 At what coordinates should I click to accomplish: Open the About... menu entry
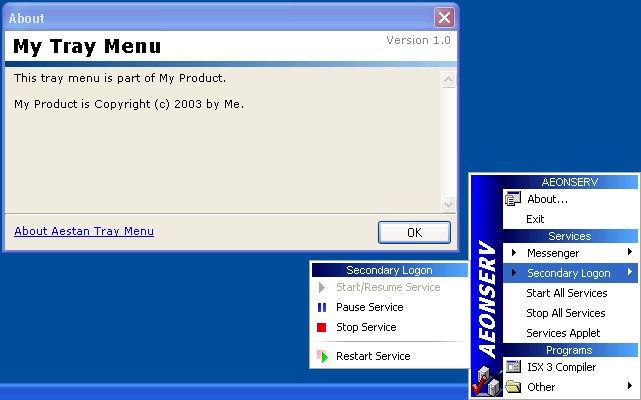(570, 199)
